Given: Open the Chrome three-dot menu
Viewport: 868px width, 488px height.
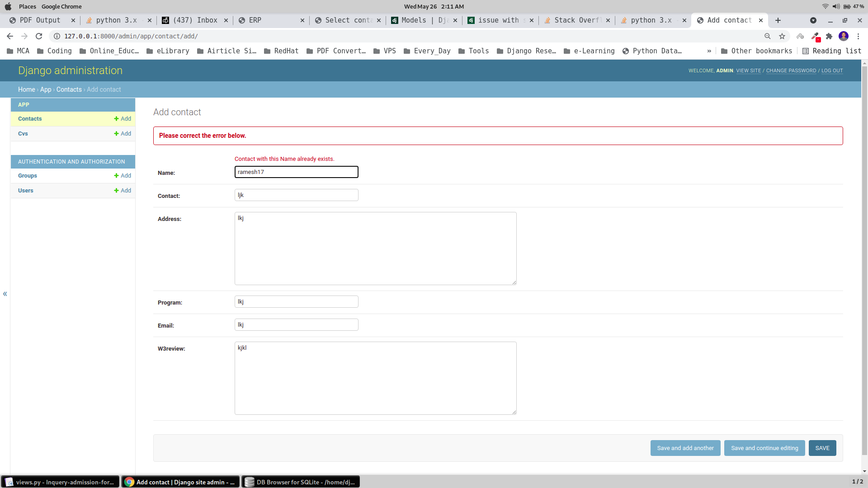Looking at the screenshot, I should pos(858,36).
